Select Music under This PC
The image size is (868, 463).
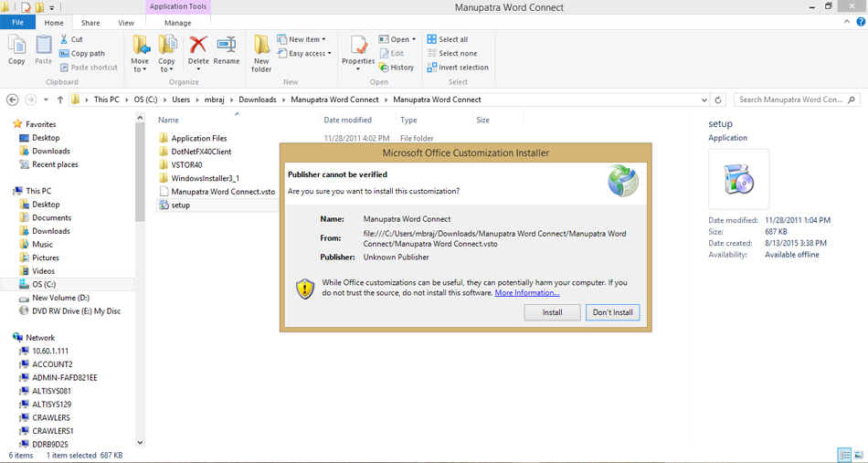[42, 244]
